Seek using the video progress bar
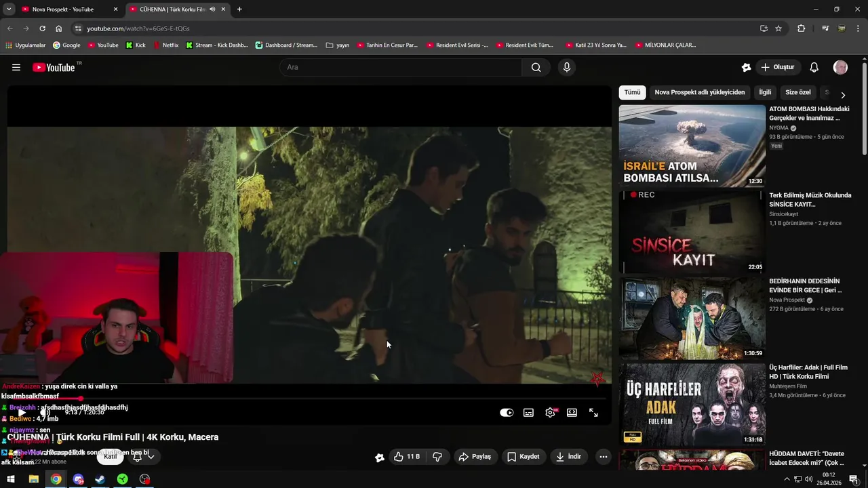 [309, 399]
